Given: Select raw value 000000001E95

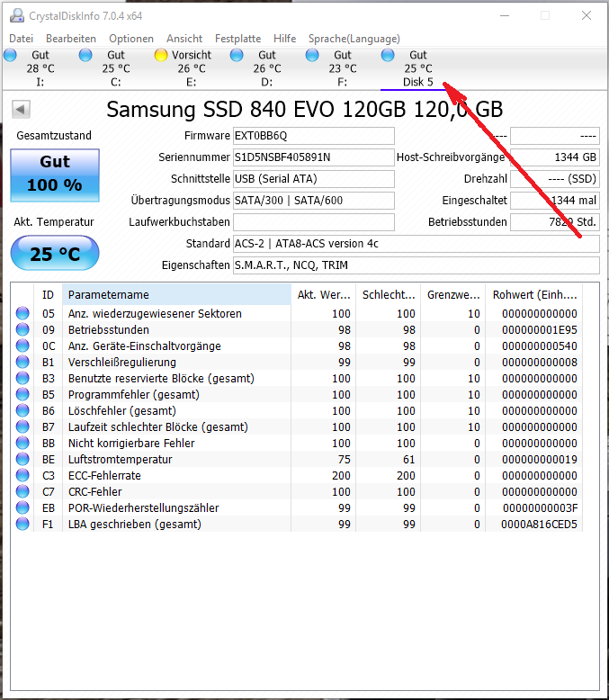Looking at the screenshot, I should (540, 330).
